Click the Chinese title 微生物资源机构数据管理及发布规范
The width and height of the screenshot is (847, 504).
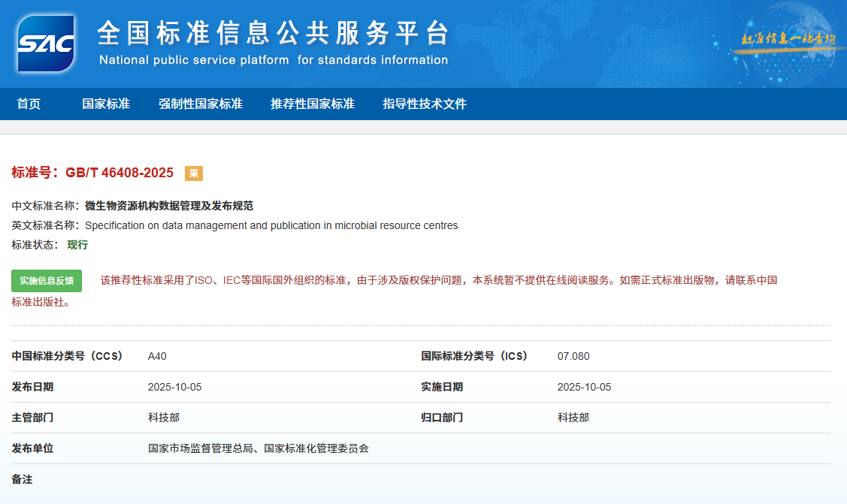(x=169, y=206)
